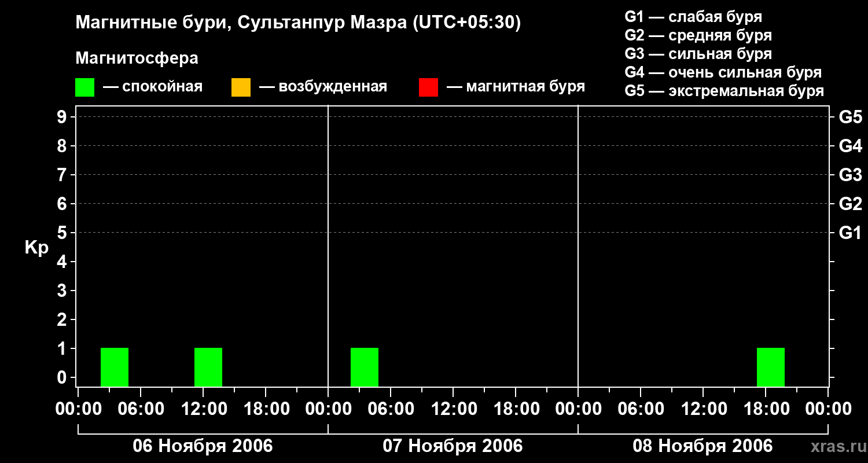This screenshot has height=463, width=868.
Task: Click the '12:00' time label for 07 Ноября
Action: pyautogui.click(x=453, y=409)
